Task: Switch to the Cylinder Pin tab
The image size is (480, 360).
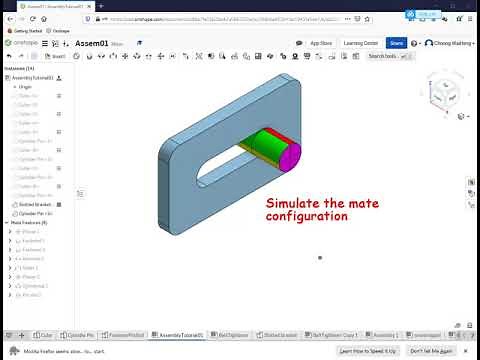Action: tap(77, 335)
